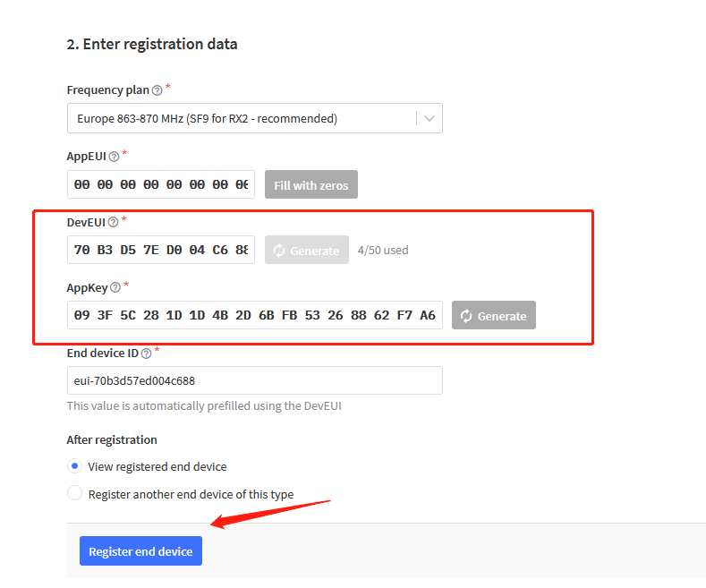706x588 pixels.
Task: Select View registered end device option
Action: coord(75,466)
